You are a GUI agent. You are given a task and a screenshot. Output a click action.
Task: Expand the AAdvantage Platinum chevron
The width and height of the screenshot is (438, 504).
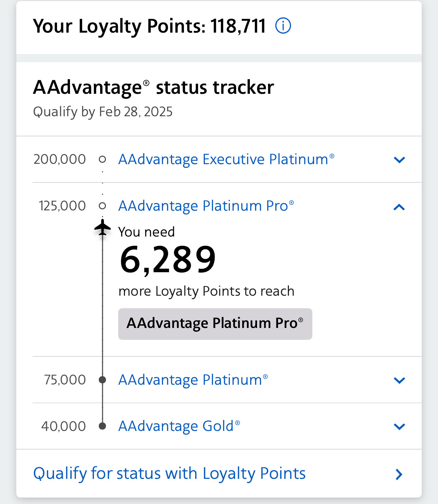click(x=399, y=380)
